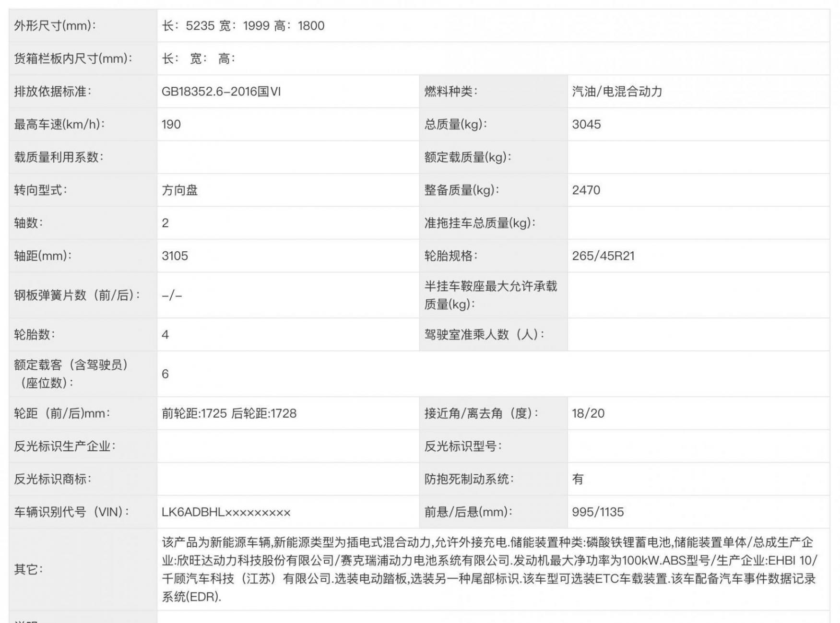Image resolution: width=840 pixels, height=623 pixels.
Task: Select the track width value 前轮距:1725 后轮距:1728
Action: (x=229, y=413)
